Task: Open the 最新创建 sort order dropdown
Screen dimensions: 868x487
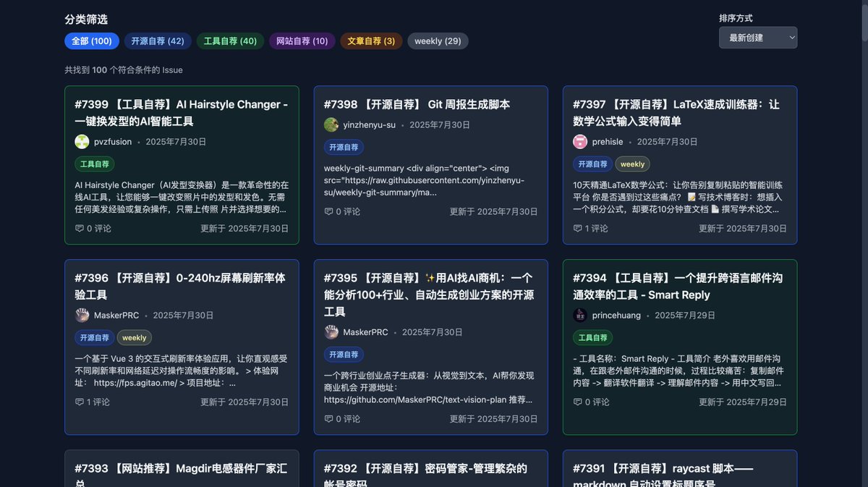Action: click(758, 38)
